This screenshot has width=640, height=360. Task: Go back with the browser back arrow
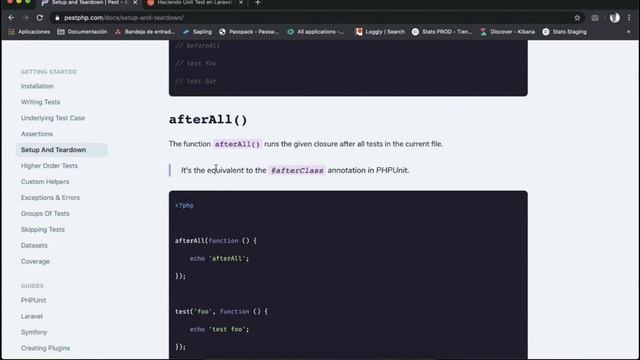point(11,18)
